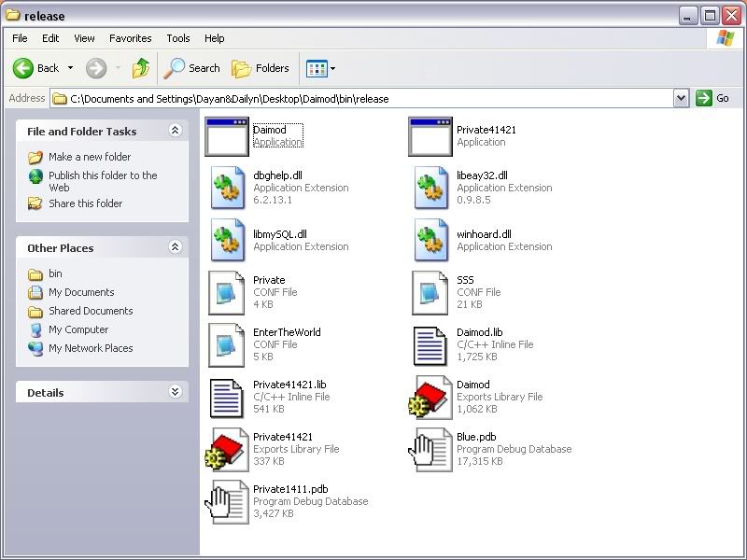Select the EnterTheWorld file name
Viewport: 747px width, 560px height.
[287, 332]
